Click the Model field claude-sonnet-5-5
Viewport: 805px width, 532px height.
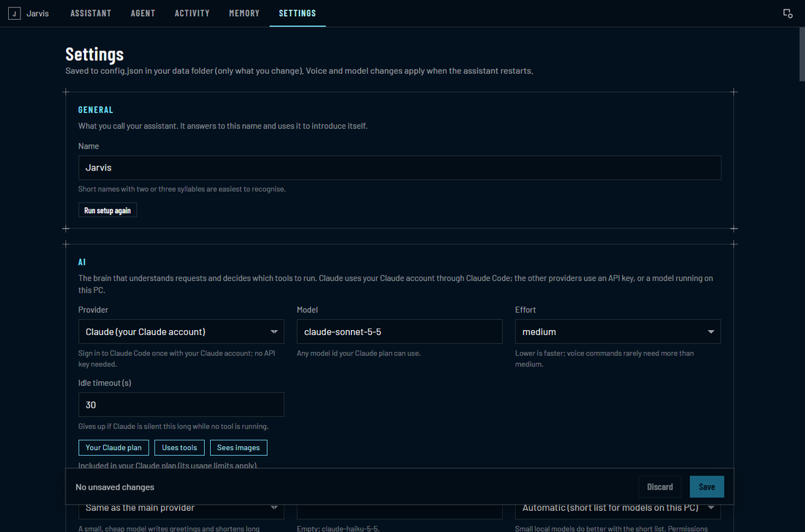[400, 331]
